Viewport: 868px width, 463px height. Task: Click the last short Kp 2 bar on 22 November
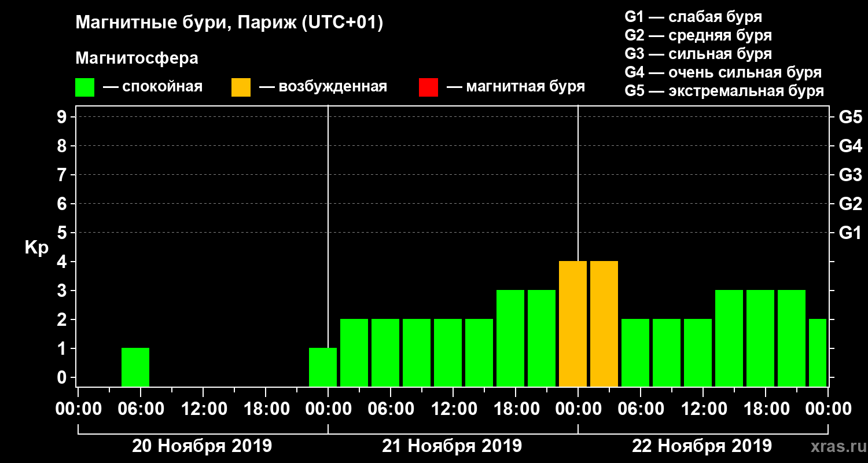pos(818,353)
